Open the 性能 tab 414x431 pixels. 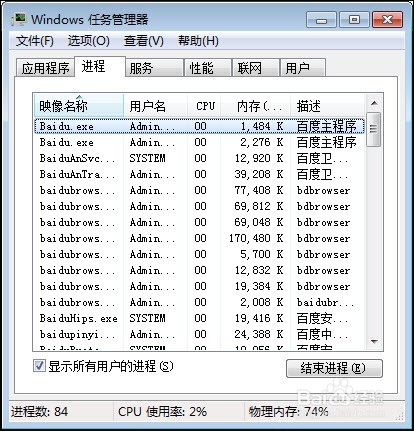point(208,68)
